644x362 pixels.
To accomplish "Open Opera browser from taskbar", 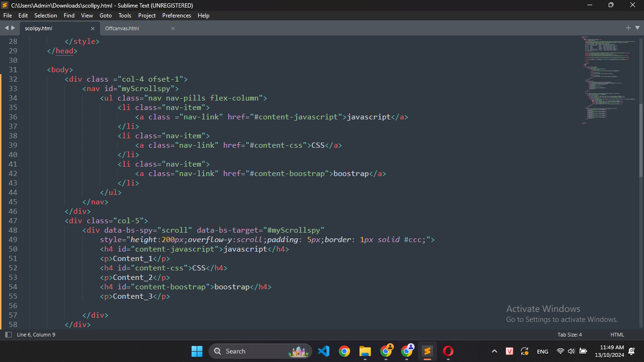I will point(448,351).
